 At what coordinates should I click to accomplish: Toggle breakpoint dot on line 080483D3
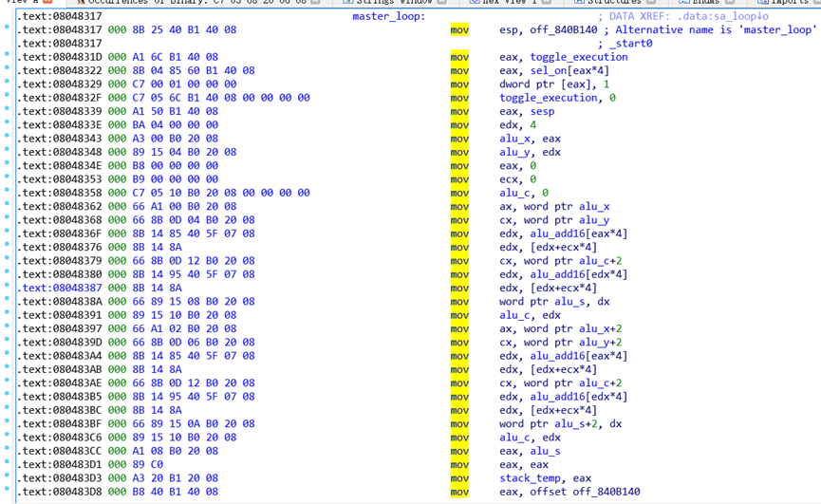click(x=7, y=476)
